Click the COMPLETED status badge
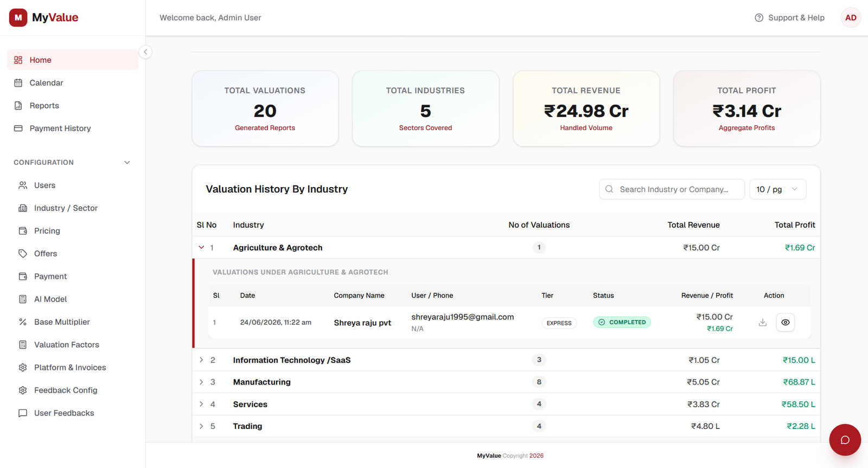This screenshot has height=468, width=868. pyautogui.click(x=622, y=322)
